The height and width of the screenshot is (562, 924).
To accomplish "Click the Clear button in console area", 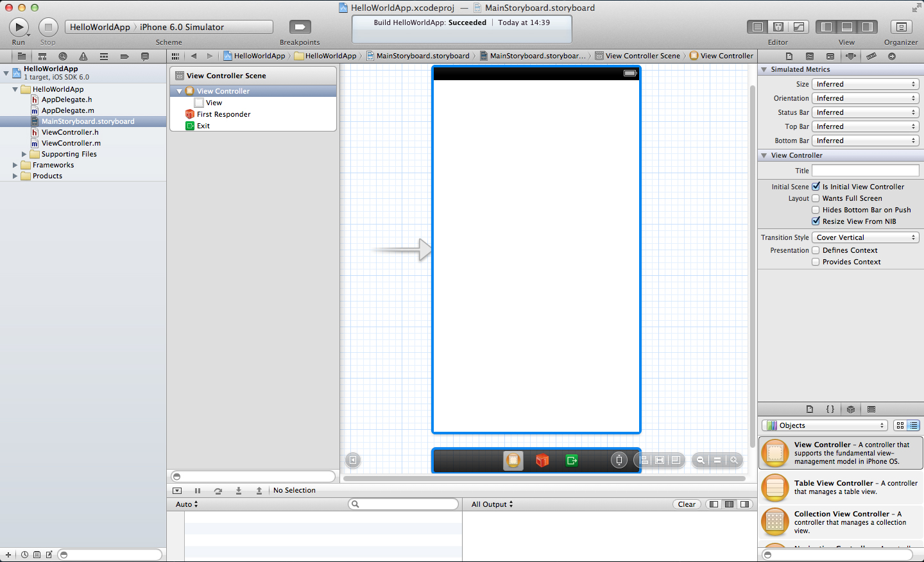I will pyautogui.click(x=687, y=504).
